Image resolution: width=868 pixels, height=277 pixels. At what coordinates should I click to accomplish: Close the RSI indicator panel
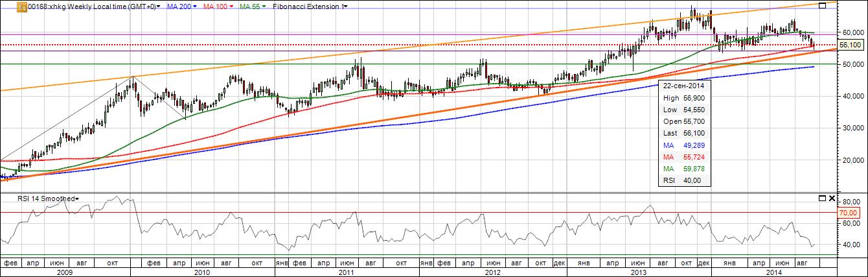point(832,198)
